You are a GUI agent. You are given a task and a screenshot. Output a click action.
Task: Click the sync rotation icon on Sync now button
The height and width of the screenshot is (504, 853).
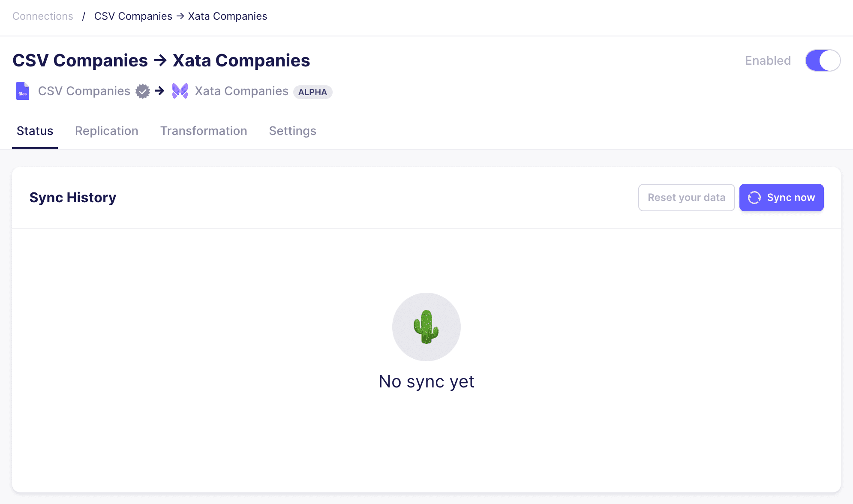coord(754,198)
